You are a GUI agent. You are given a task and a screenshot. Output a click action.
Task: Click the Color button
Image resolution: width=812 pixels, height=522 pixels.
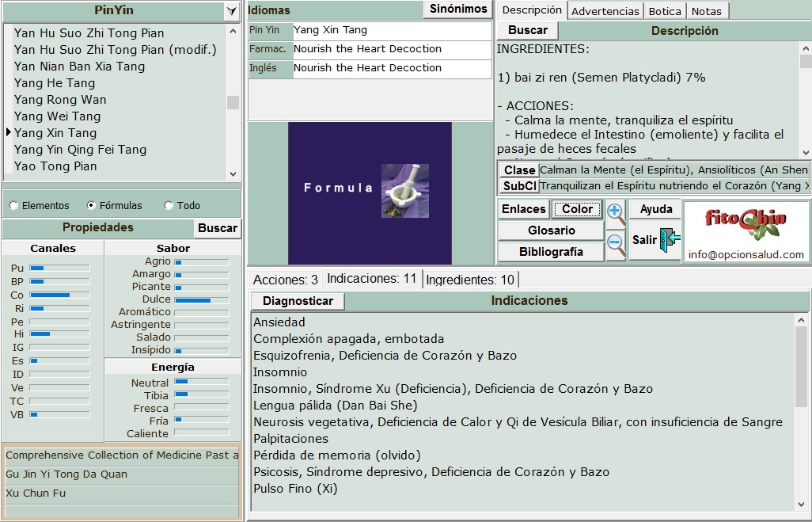[x=577, y=209]
